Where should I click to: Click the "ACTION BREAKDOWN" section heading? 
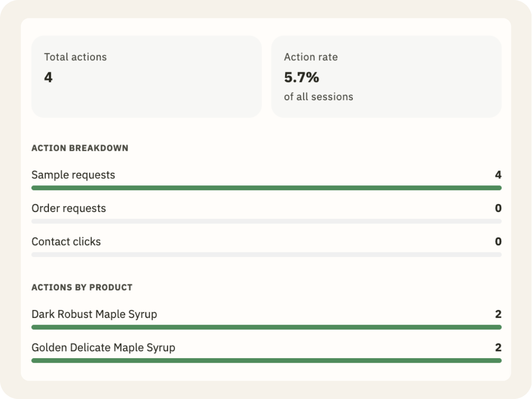pos(80,148)
